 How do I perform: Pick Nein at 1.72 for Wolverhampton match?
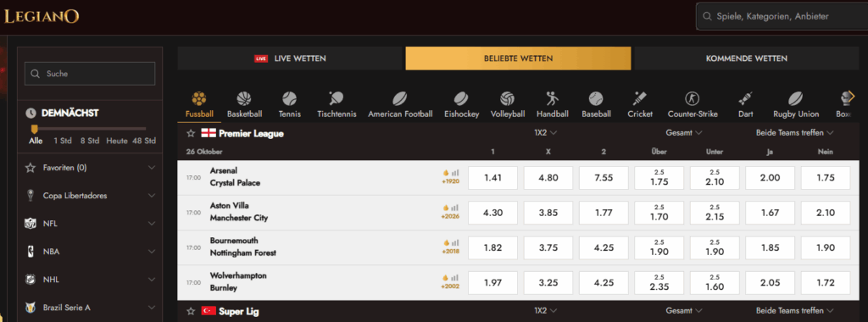(x=826, y=282)
